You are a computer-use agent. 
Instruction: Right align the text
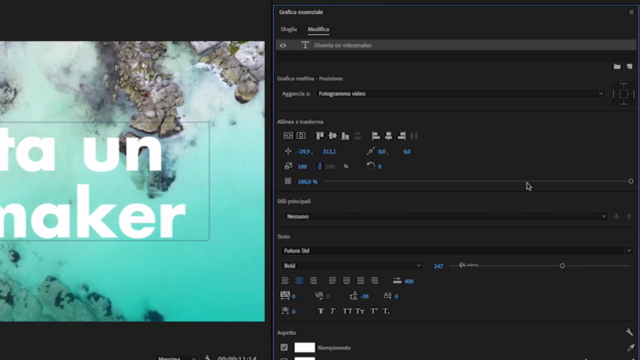click(313, 280)
